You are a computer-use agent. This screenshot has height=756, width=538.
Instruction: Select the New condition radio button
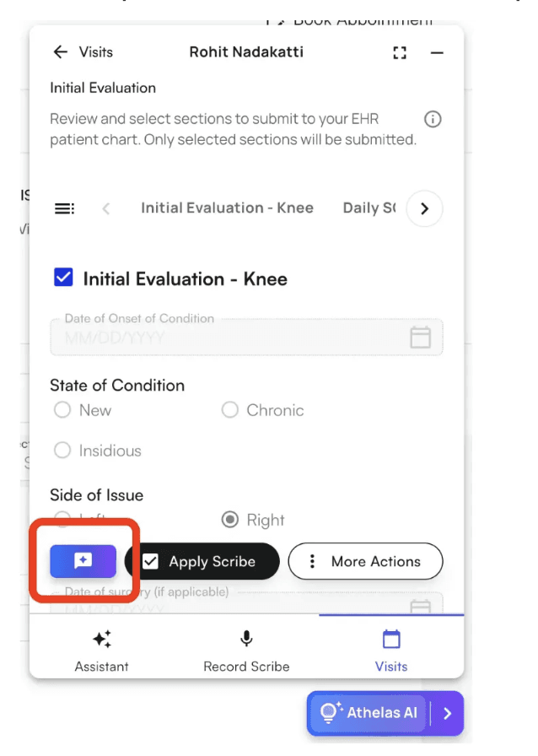(x=62, y=410)
